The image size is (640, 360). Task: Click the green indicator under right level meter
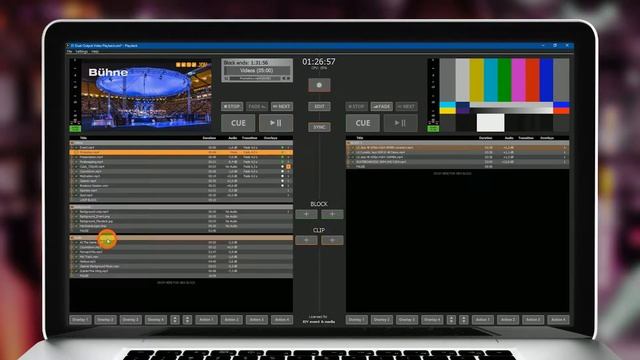433,129
